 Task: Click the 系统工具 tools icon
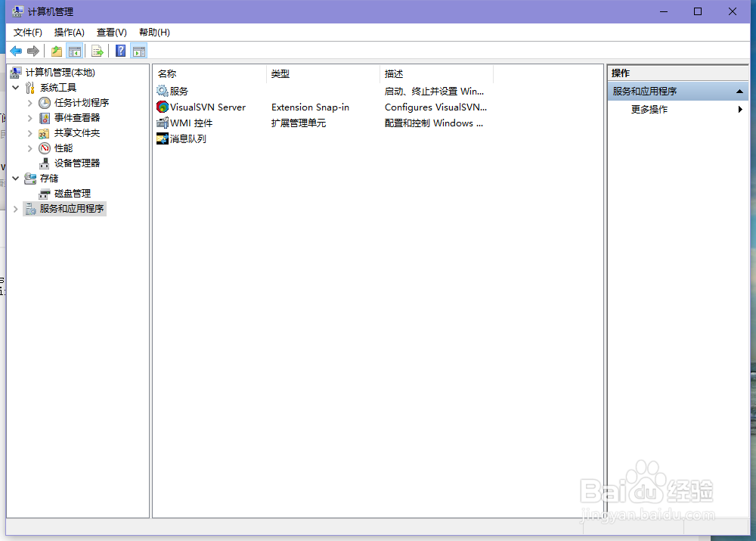tap(30, 87)
